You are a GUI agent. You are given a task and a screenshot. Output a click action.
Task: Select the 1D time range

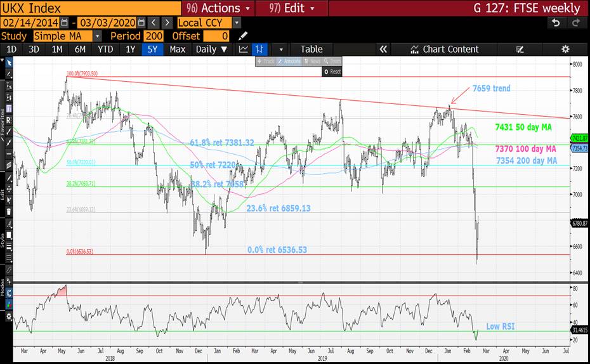pos(11,49)
